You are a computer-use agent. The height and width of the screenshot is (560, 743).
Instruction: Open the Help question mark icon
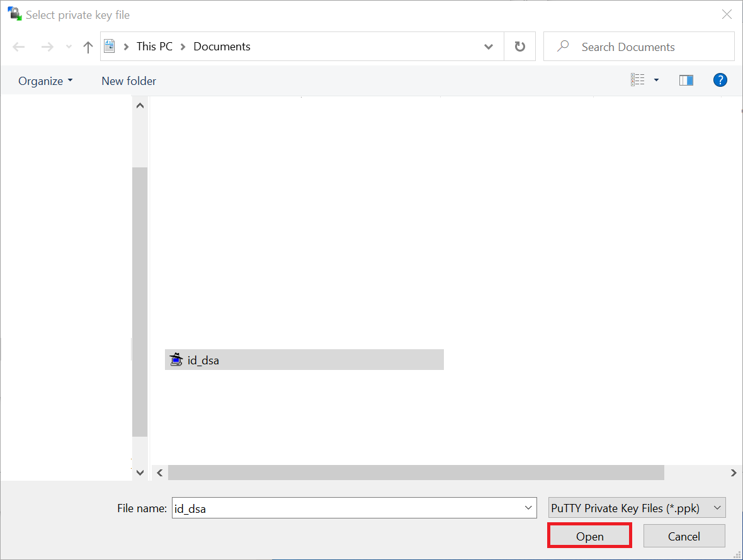click(720, 80)
